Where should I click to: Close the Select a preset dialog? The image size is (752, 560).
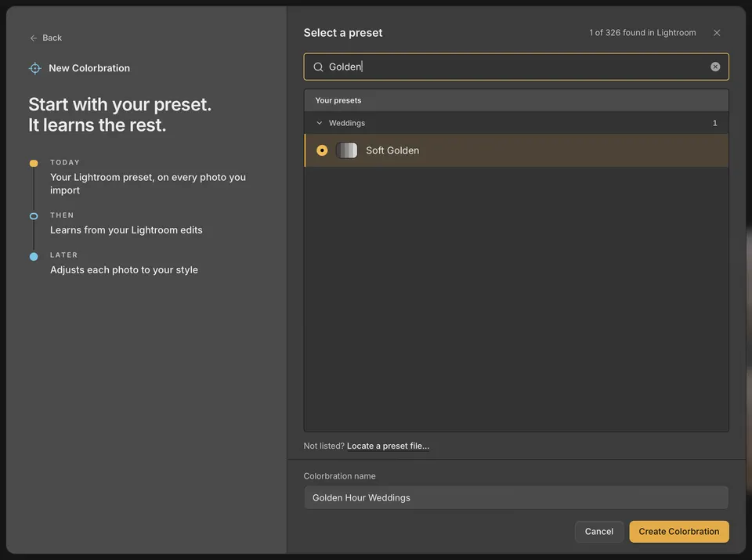point(717,33)
